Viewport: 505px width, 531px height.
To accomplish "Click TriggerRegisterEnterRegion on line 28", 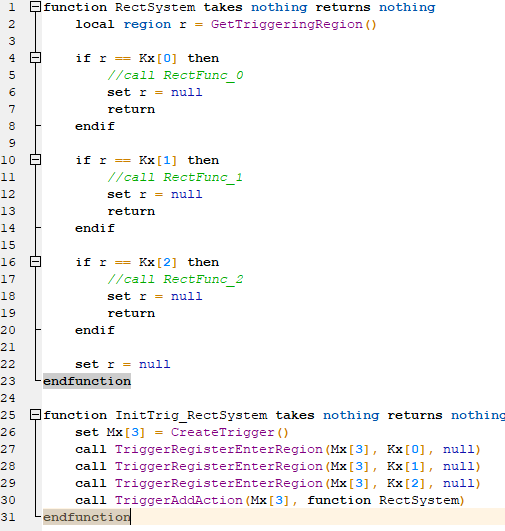I will click(219, 466).
